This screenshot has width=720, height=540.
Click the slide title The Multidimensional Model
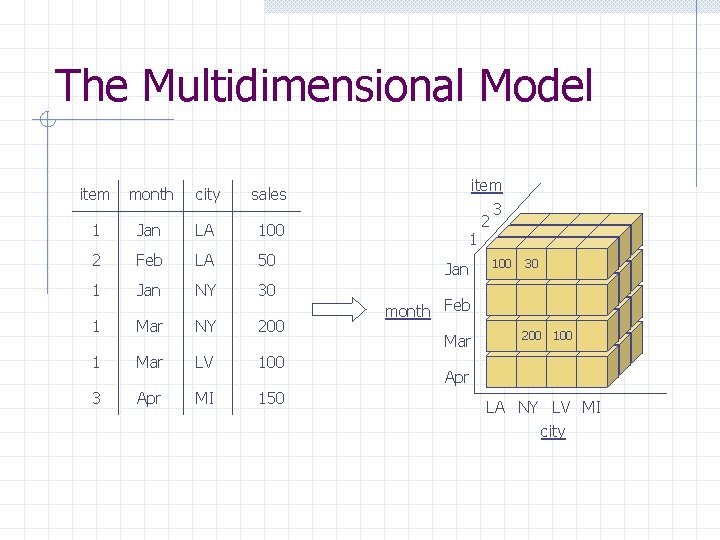coord(324,85)
